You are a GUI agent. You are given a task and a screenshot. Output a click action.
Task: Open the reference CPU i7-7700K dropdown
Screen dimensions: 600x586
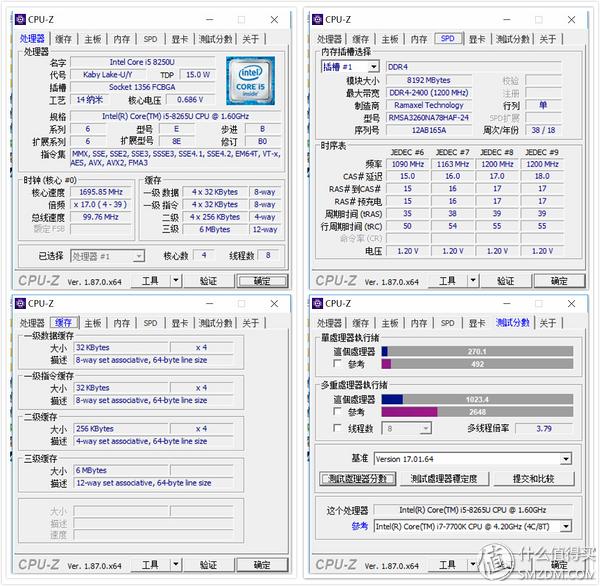(x=566, y=526)
